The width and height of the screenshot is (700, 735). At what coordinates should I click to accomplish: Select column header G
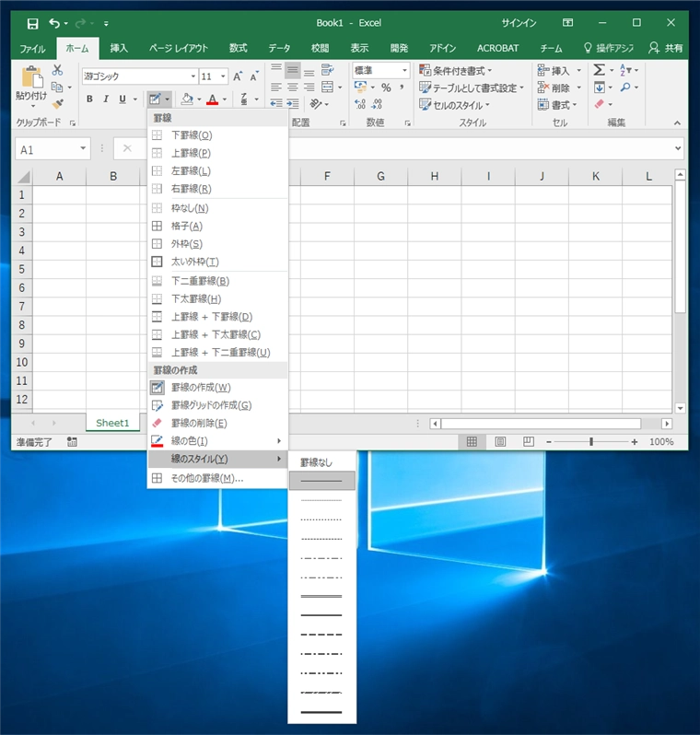tap(380, 176)
